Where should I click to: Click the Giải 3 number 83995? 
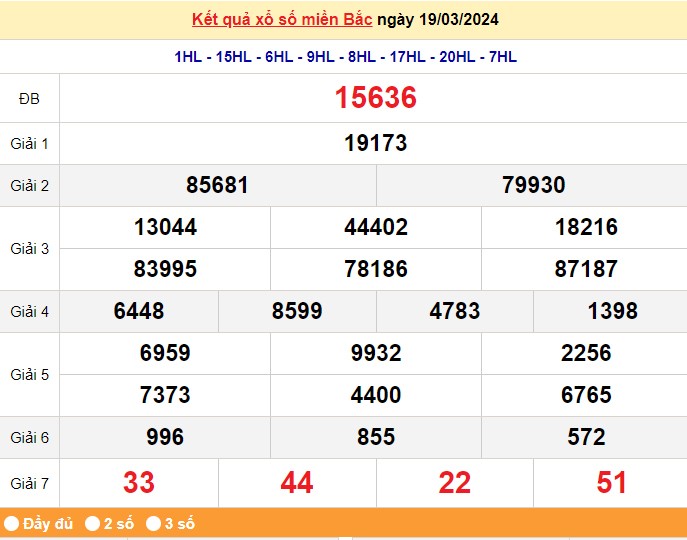tap(165, 269)
